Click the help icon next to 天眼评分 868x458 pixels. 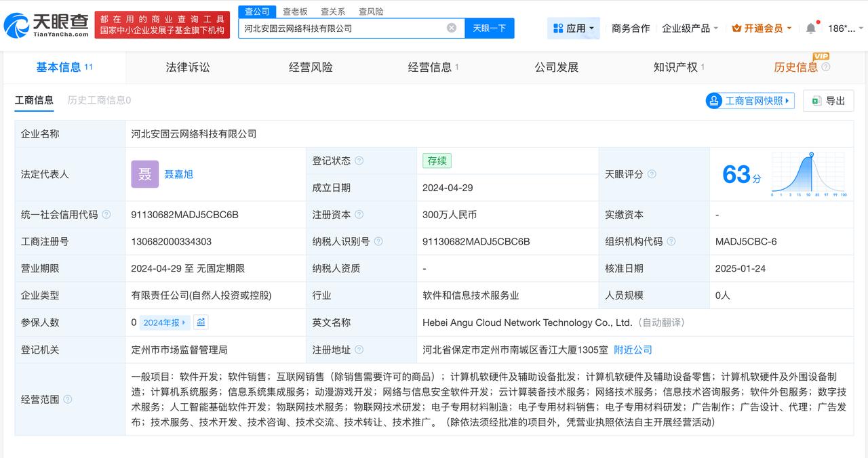click(651, 174)
